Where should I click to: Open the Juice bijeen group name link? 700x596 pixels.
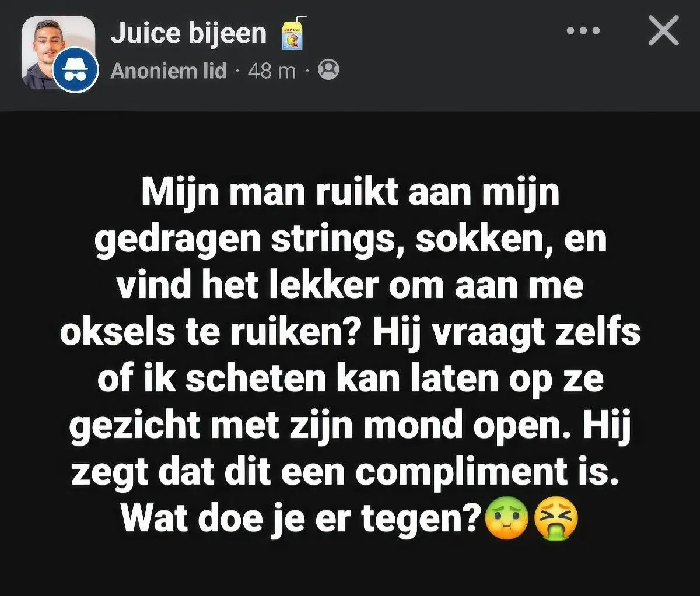pyautogui.click(x=188, y=33)
